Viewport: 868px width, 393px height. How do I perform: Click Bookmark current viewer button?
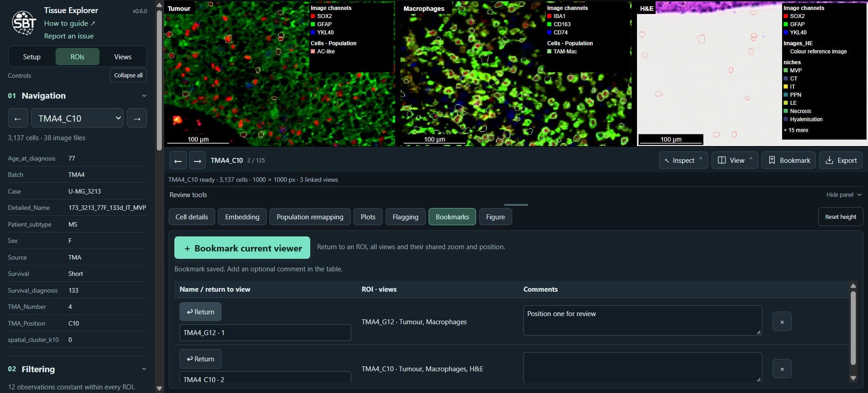coord(242,248)
